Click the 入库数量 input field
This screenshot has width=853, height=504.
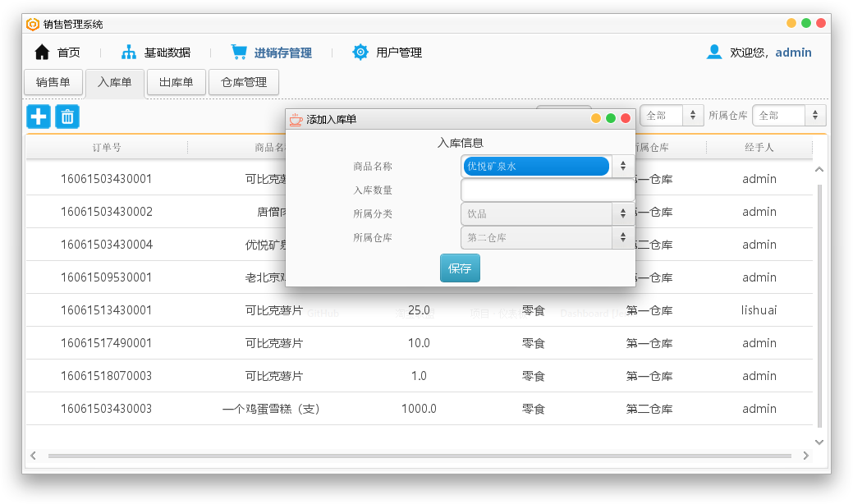tap(548, 190)
